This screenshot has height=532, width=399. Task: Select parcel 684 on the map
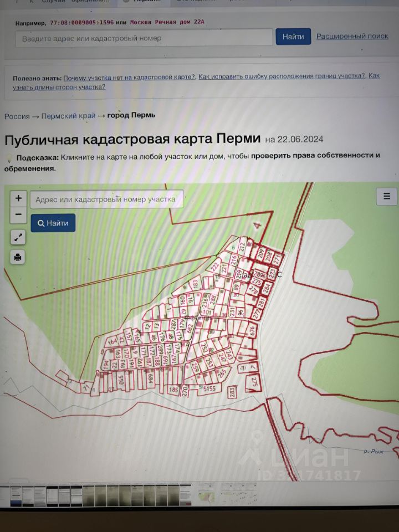[x=150, y=378]
